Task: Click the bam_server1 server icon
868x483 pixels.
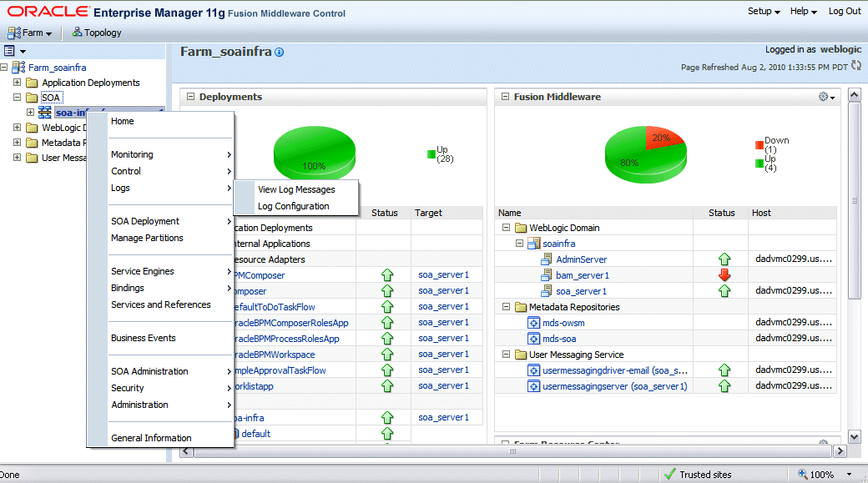Action: [547, 275]
